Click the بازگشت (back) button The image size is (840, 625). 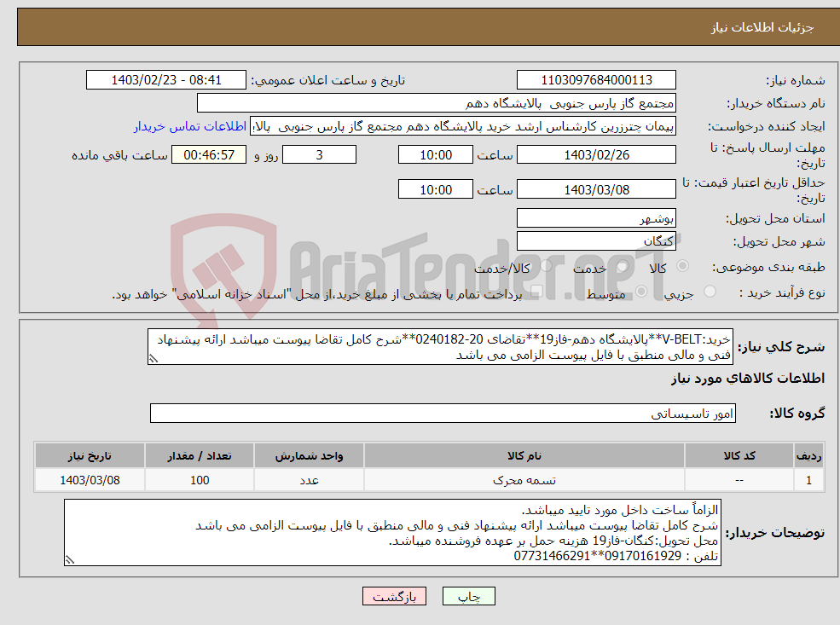394,596
